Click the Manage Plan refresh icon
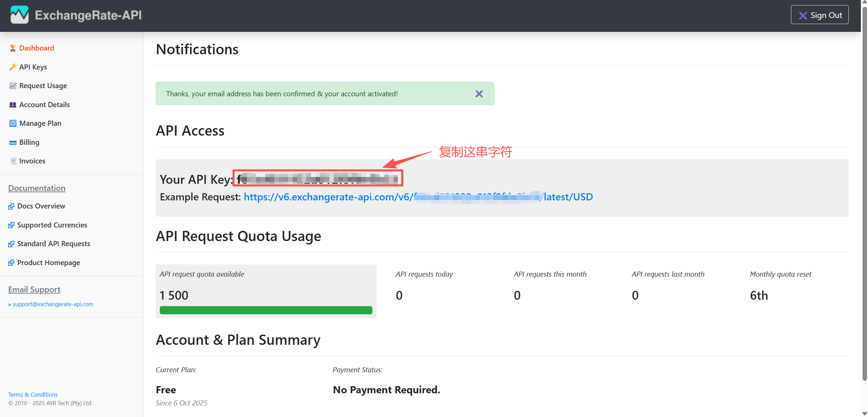Screen dimensions: 868x417 point(13,123)
